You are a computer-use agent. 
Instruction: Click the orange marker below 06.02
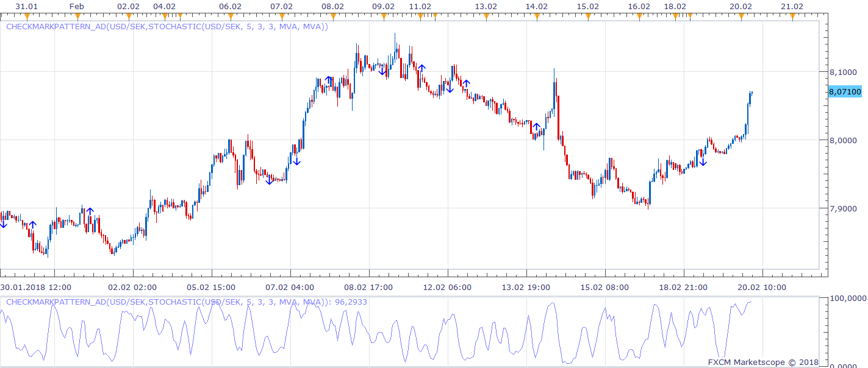(x=230, y=17)
